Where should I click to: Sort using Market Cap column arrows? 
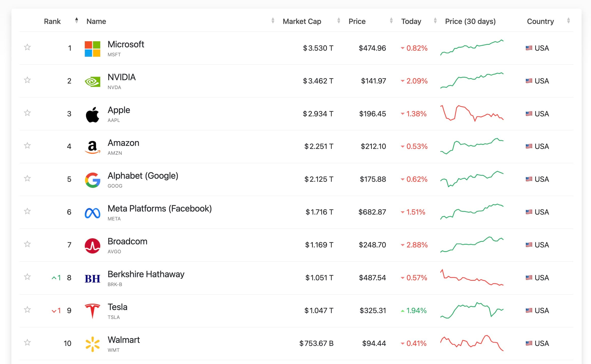click(x=339, y=21)
